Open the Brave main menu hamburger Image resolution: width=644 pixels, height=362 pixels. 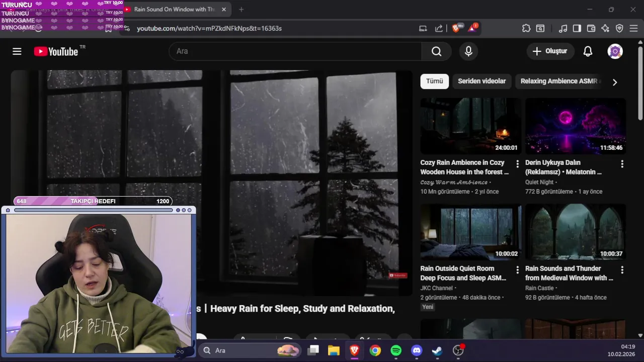point(634,28)
